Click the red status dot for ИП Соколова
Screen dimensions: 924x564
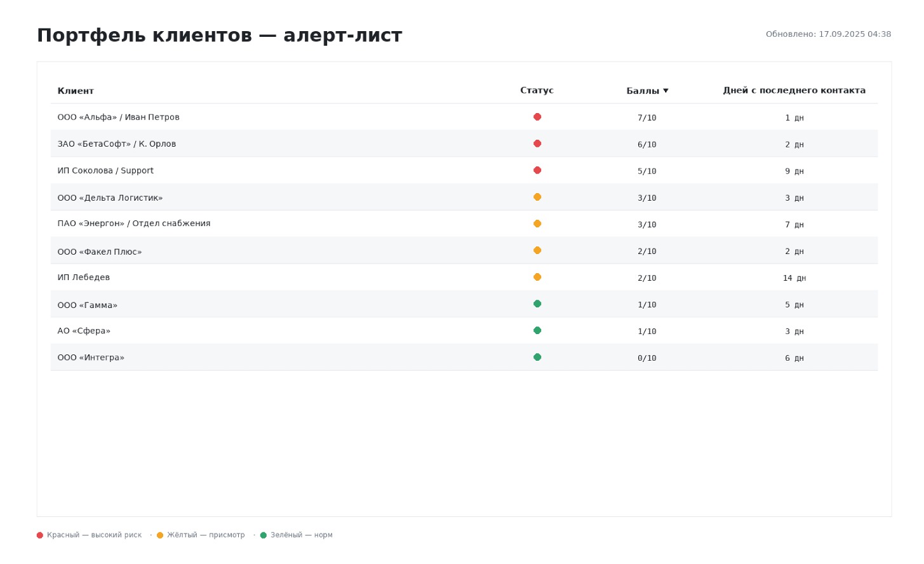pos(537,170)
